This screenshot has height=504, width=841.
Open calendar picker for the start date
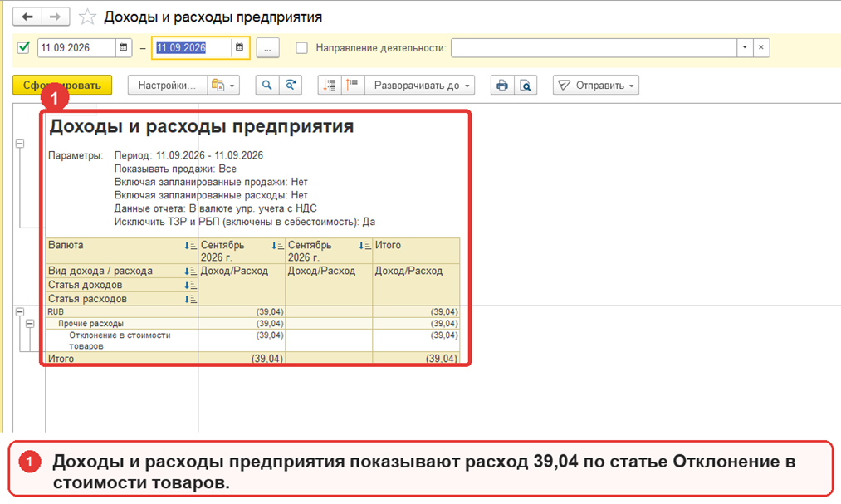124,47
